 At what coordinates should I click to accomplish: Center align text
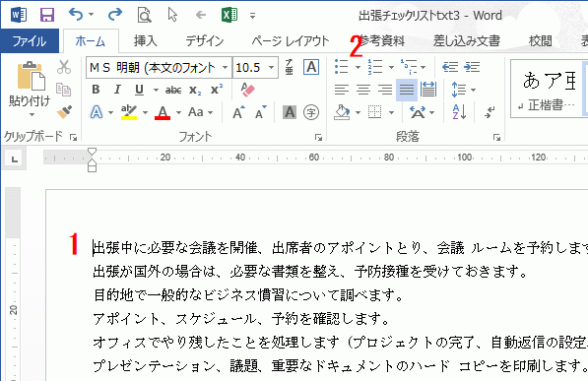[x=363, y=90]
